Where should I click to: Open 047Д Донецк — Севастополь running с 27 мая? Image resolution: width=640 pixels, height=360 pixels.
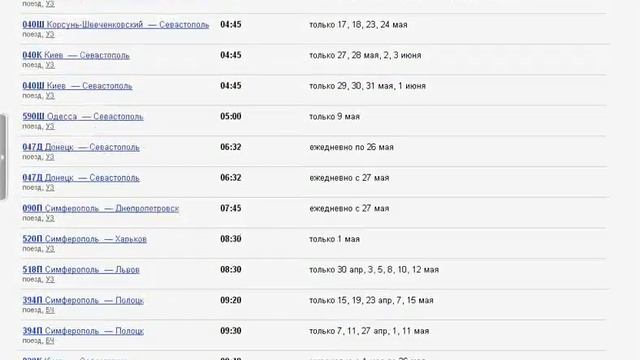point(81,178)
